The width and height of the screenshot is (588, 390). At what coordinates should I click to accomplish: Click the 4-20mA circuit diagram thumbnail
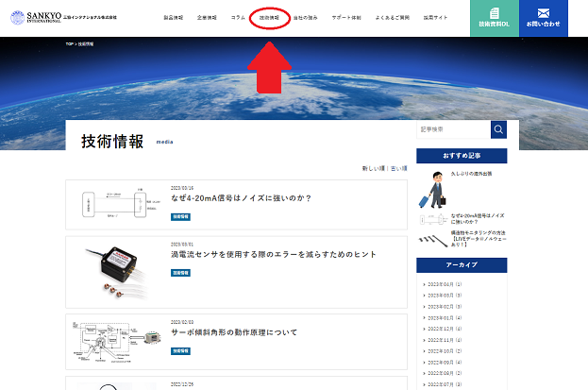[x=121, y=205]
